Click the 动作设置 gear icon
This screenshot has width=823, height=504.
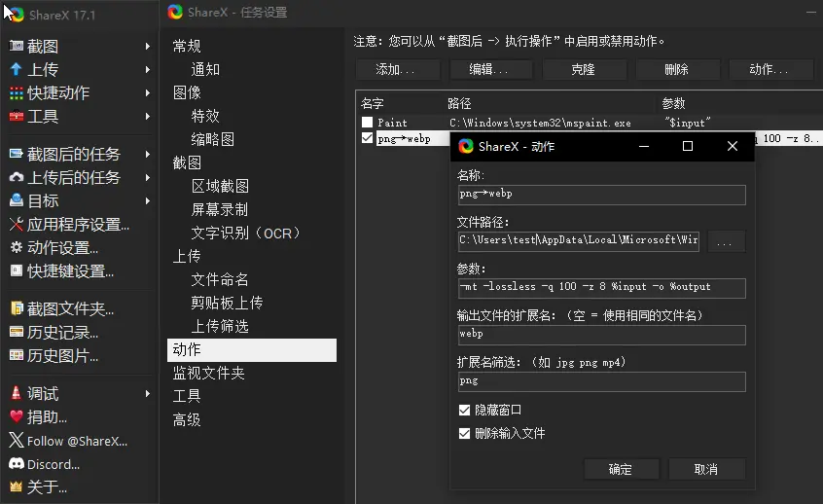17,247
